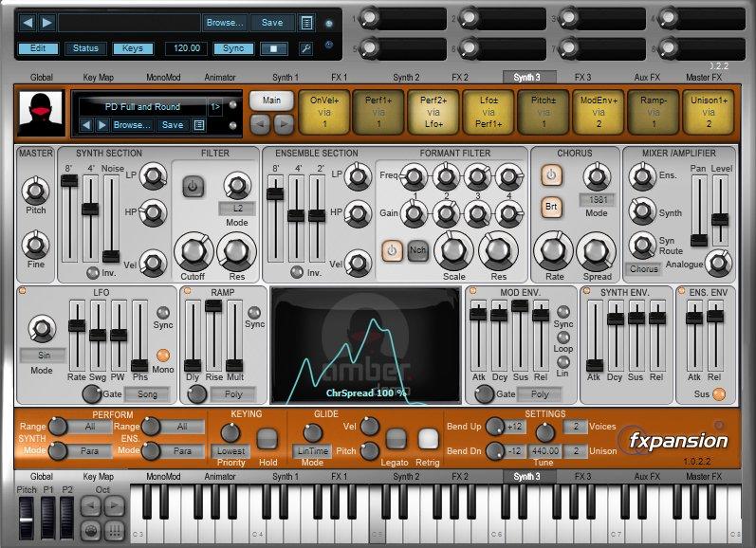
Task: Click the tempo field showing 120.00
Action: pyautogui.click(x=187, y=48)
